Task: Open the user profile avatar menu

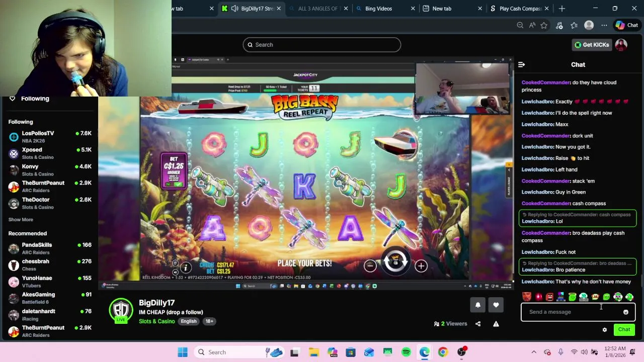Action: tap(621, 45)
